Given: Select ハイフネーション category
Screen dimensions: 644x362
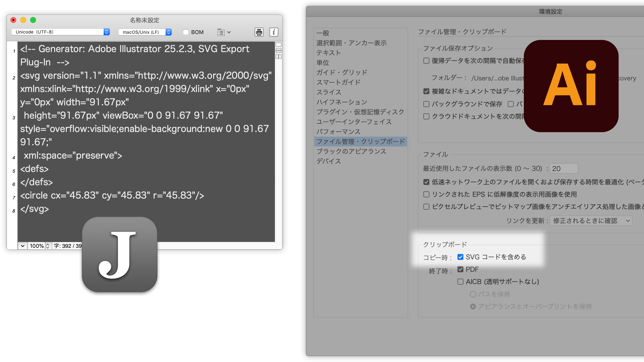Looking at the screenshot, I should (341, 102).
